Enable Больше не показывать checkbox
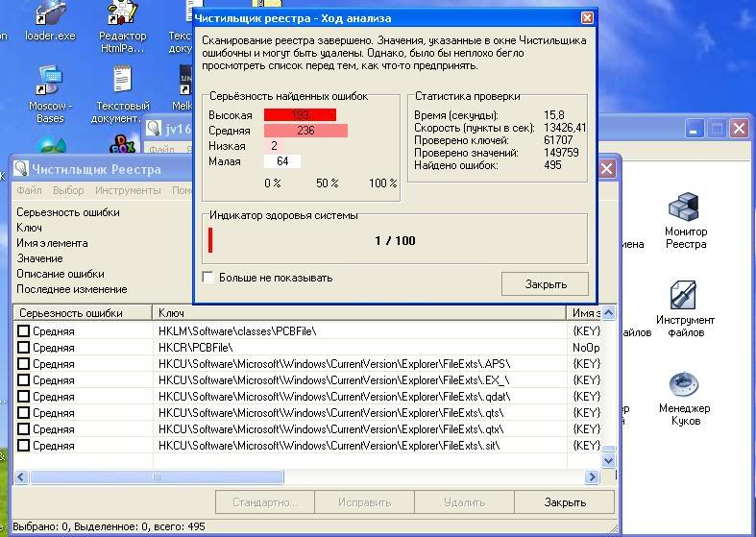This screenshot has height=537, width=756. (207, 278)
